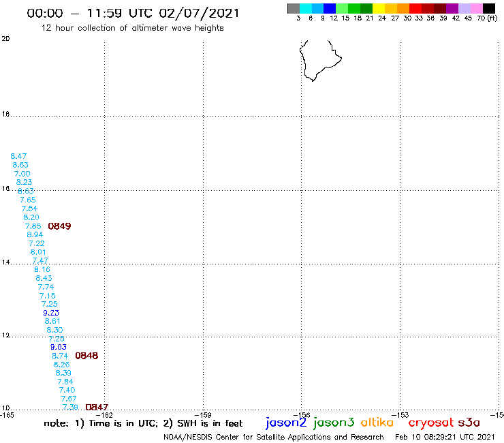504x443 pixels.
Task: Click the altika satellite legend label
Action: 377,423
